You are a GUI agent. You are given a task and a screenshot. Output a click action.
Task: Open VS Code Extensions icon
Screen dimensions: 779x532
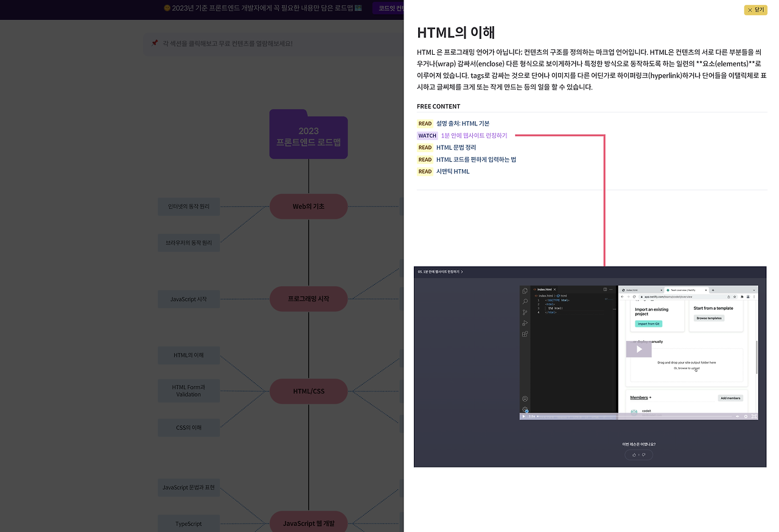pyautogui.click(x=525, y=334)
